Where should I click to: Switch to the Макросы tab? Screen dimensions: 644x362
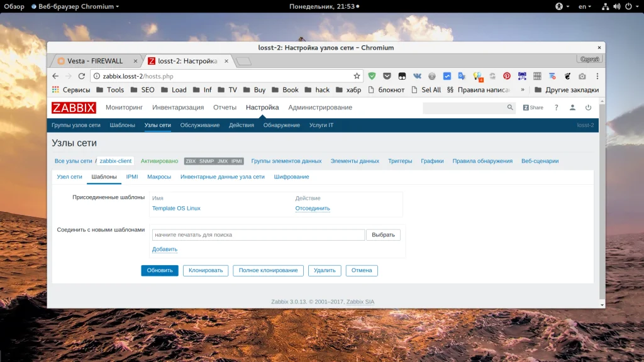click(x=159, y=177)
